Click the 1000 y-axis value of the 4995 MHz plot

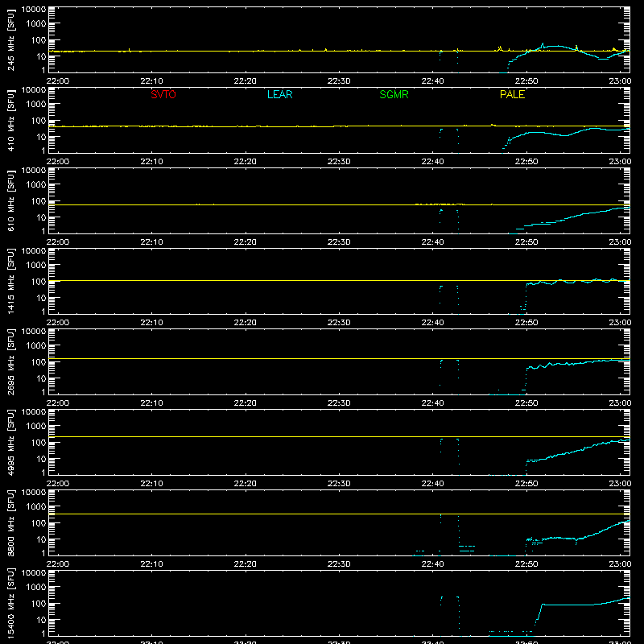36,427
